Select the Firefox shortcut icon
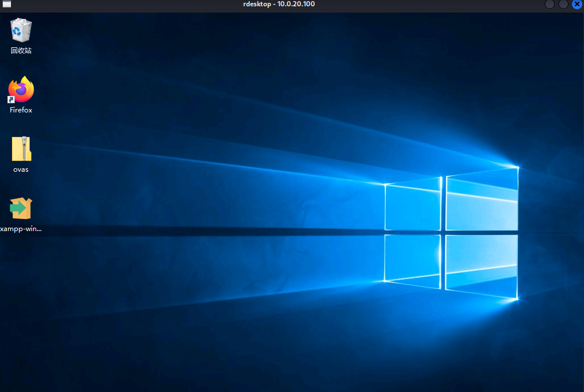 tap(21, 90)
